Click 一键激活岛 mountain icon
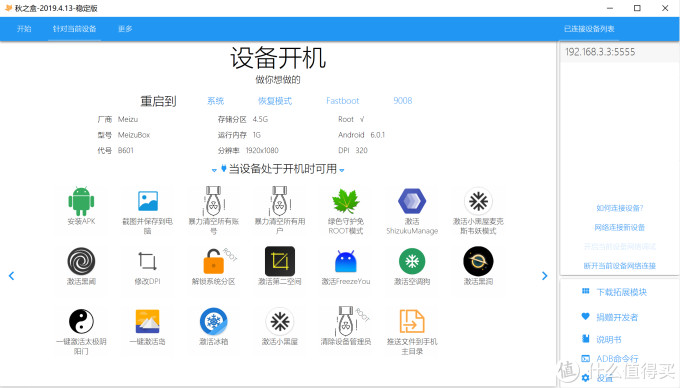The image size is (680, 388). [147, 321]
